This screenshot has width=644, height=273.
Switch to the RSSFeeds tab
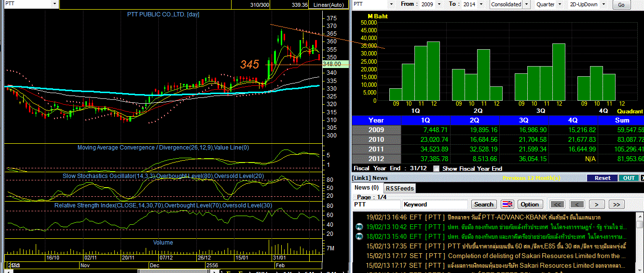(x=399, y=188)
